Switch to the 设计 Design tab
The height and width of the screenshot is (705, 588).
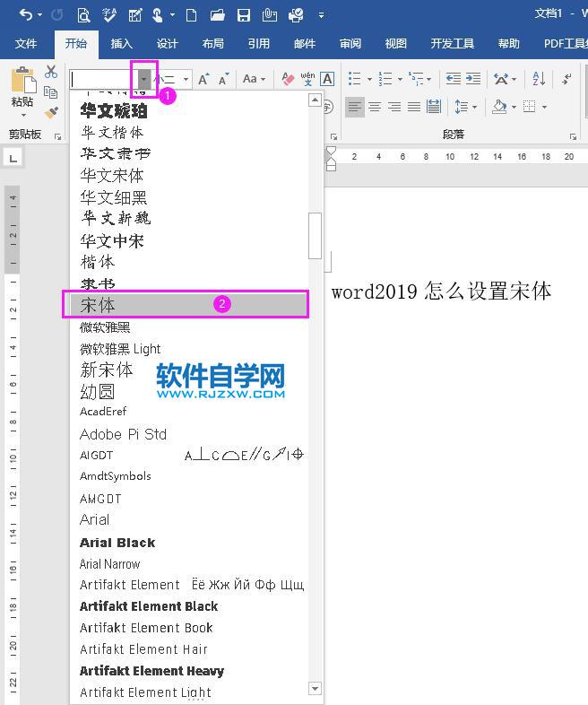(x=167, y=44)
